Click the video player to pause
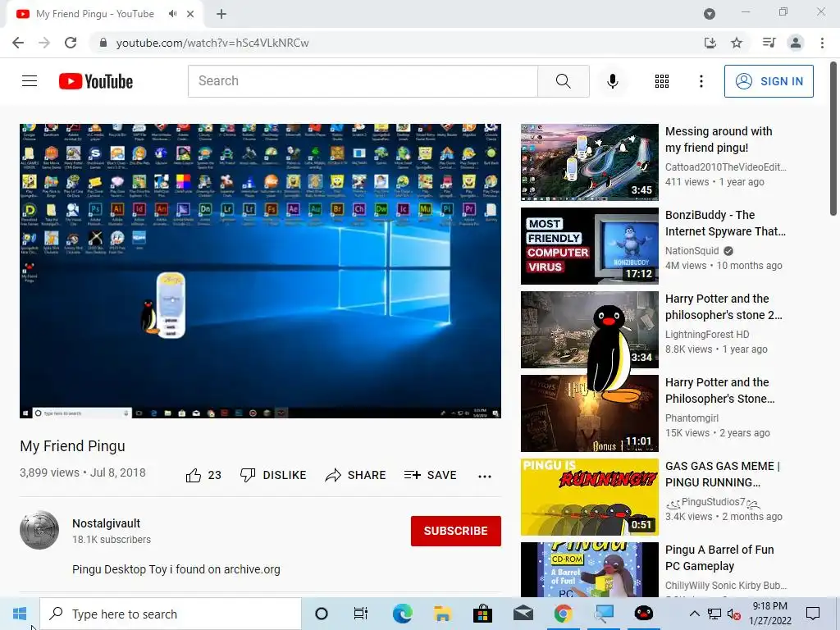840x630 pixels. pyautogui.click(x=260, y=271)
